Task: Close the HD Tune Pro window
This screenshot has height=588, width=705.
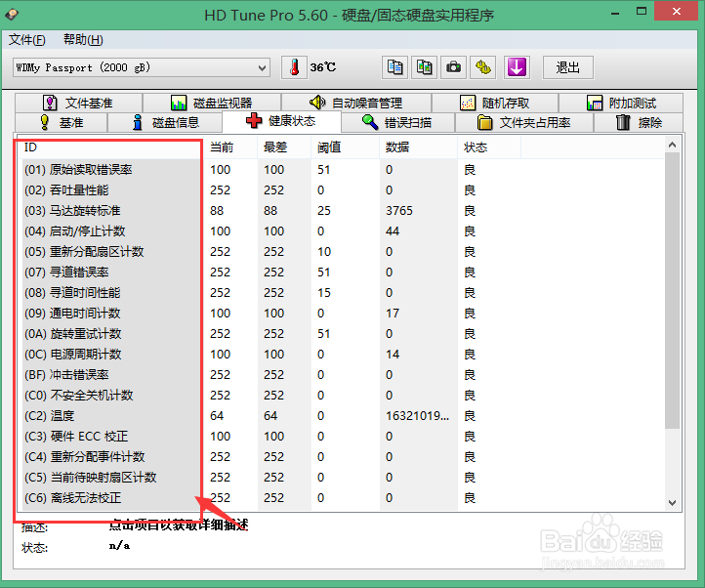Action: pos(677,12)
